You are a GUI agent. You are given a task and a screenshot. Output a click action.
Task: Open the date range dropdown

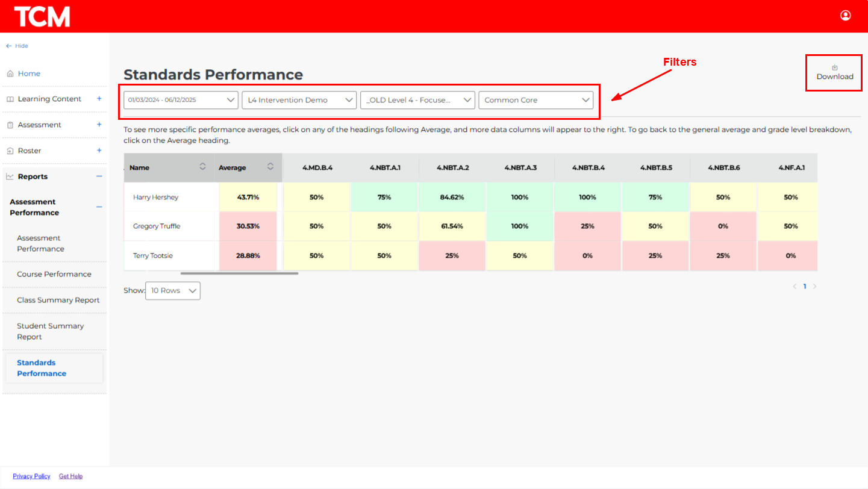click(181, 100)
